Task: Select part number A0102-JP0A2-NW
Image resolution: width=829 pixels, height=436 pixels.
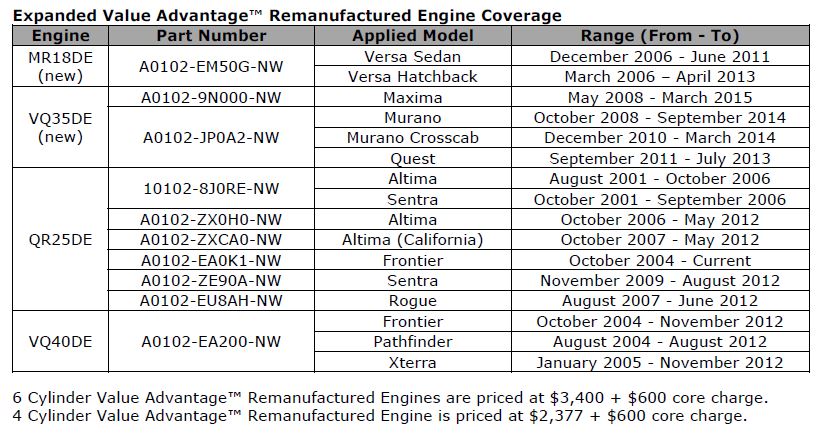Action: [211, 138]
